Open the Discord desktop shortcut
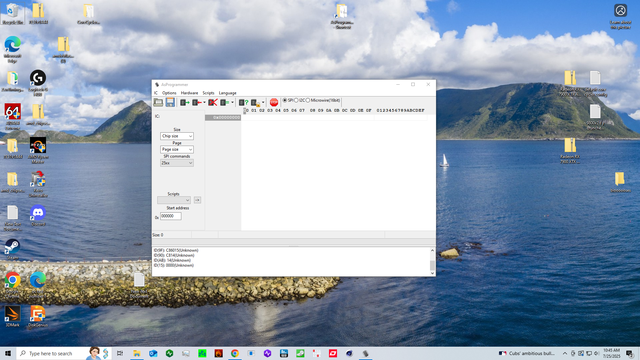 point(38,215)
